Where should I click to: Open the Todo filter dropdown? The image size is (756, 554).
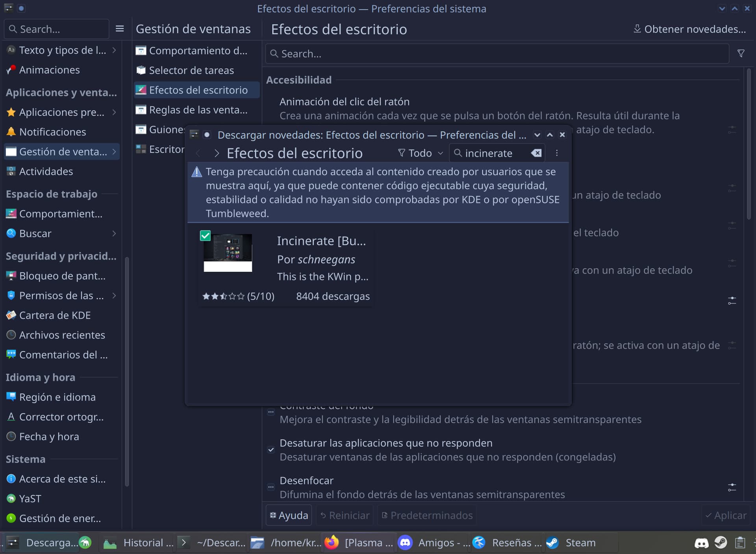tap(420, 153)
